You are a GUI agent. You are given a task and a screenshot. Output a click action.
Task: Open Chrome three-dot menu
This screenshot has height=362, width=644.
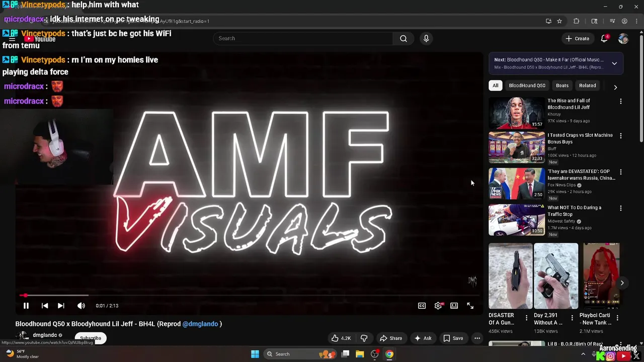pyautogui.click(x=636, y=21)
